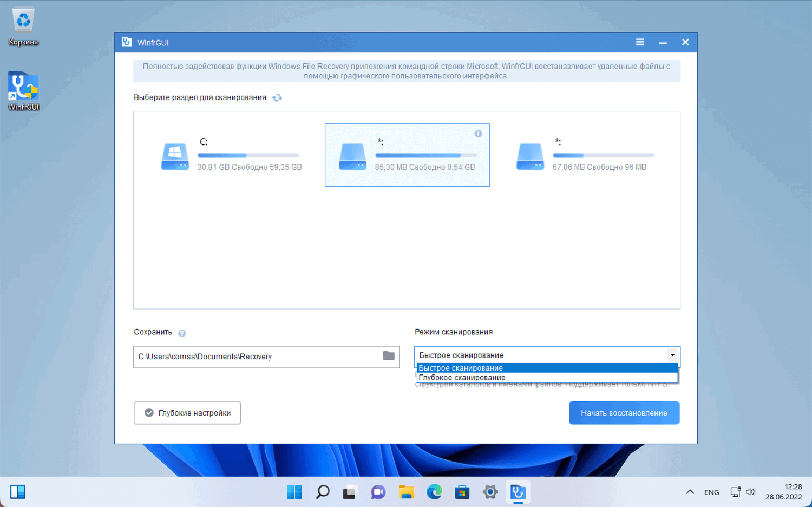Open Settings gear on the taskbar
812x507 pixels.
tap(490, 492)
